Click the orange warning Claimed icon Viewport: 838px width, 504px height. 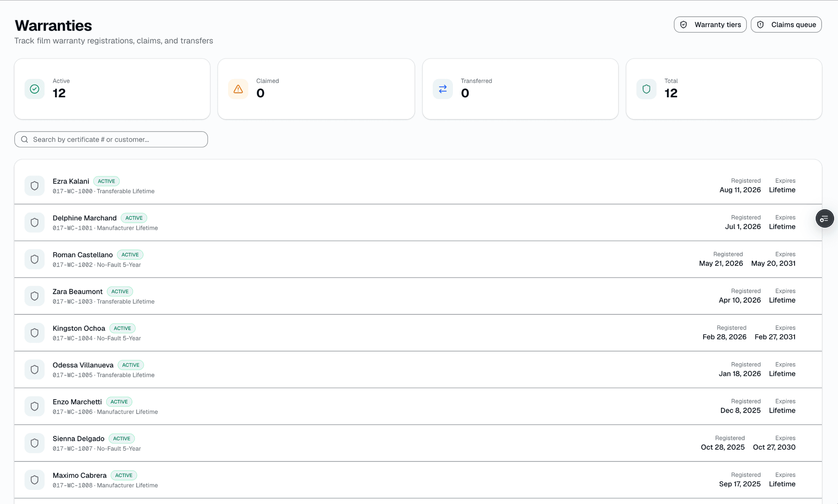[x=238, y=89]
